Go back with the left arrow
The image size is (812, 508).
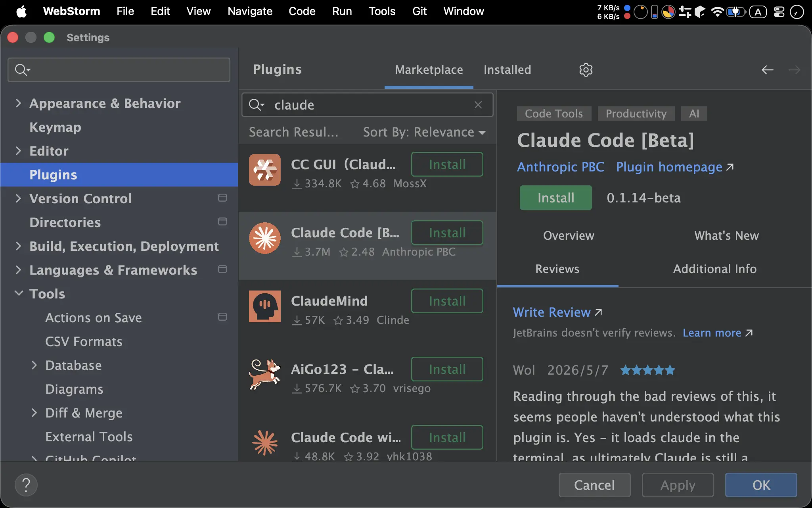tap(767, 70)
